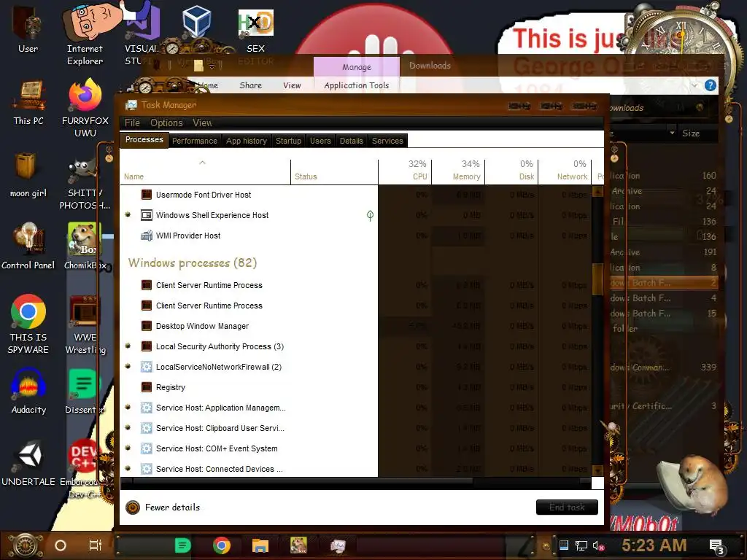Image resolution: width=747 pixels, height=560 pixels.
Task: Expand the Local Security Authority Process group
Action: (x=128, y=346)
